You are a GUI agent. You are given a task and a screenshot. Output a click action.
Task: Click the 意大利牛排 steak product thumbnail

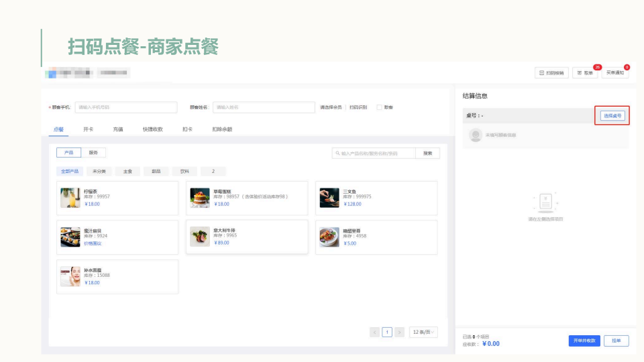[x=200, y=237]
